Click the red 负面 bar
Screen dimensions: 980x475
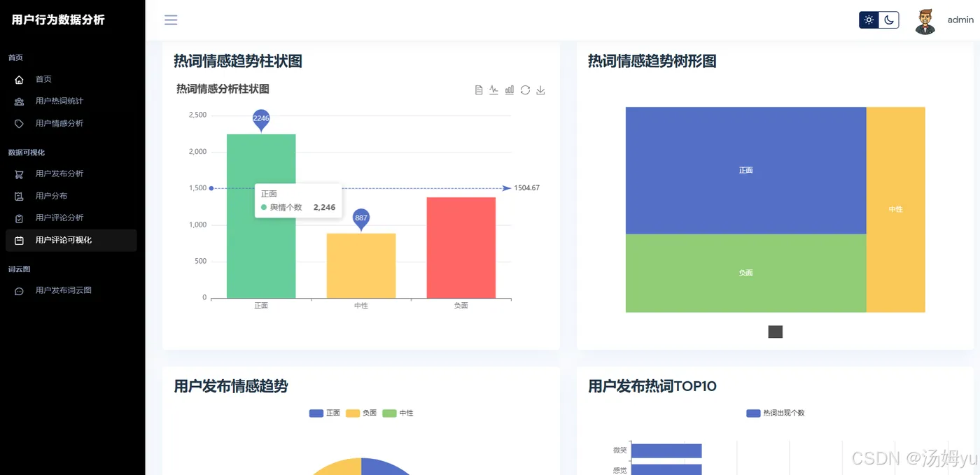tap(461, 248)
